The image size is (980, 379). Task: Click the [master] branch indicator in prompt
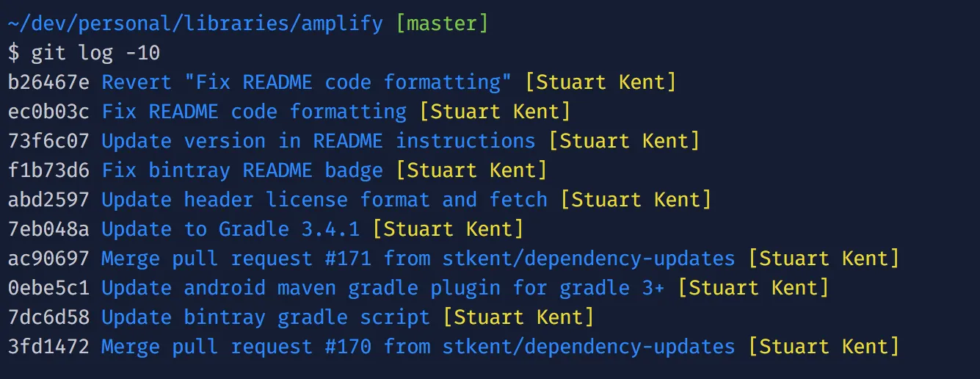[442, 24]
